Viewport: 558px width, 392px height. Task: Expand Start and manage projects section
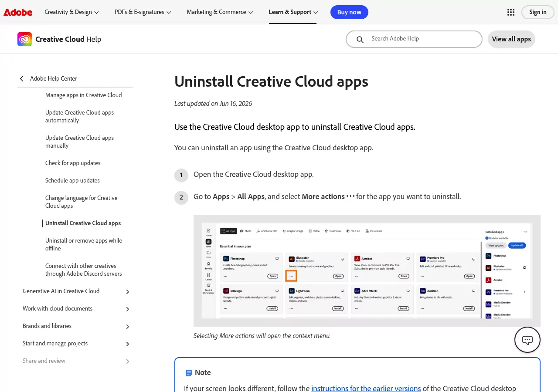click(x=128, y=344)
